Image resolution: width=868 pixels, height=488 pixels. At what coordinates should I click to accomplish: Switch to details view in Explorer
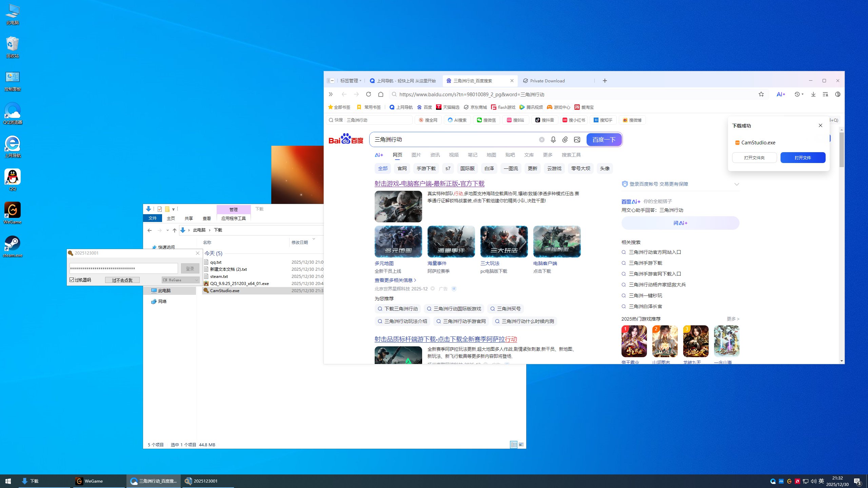(514, 445)
